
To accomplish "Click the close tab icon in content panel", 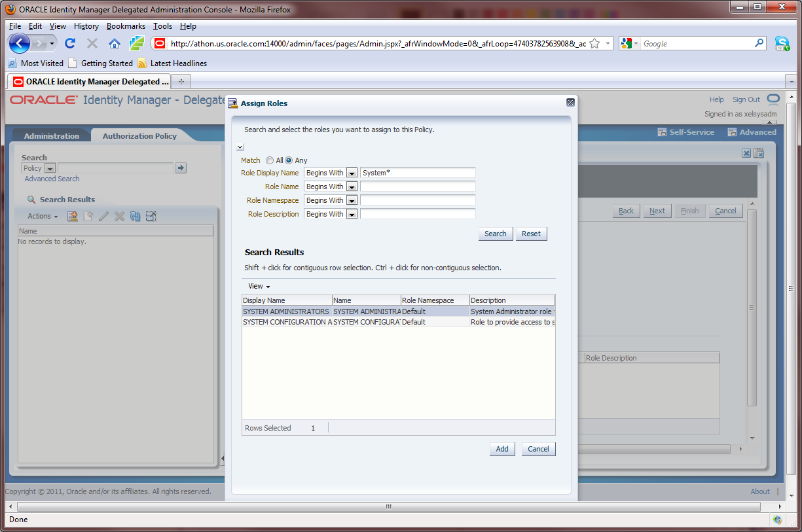I will [746, 153].
